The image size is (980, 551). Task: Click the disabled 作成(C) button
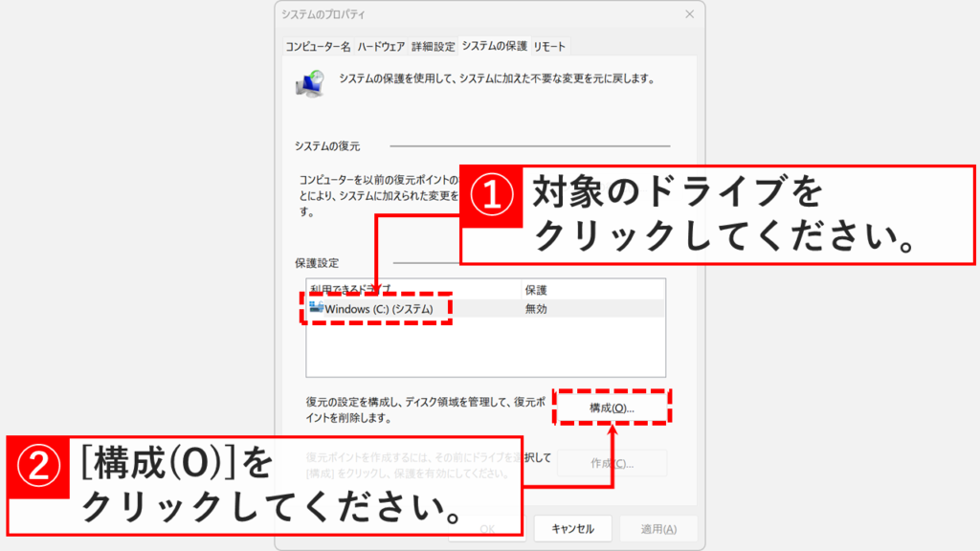click(612, 465)
